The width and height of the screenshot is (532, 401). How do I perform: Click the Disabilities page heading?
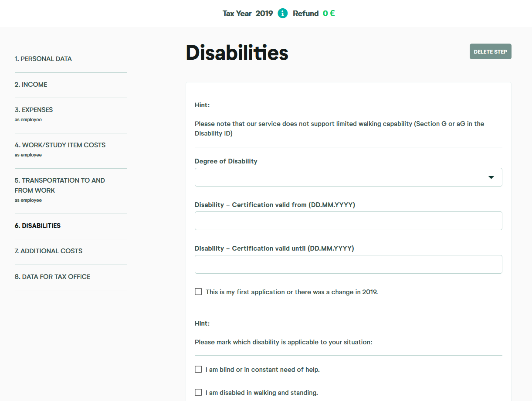point(237,53)
